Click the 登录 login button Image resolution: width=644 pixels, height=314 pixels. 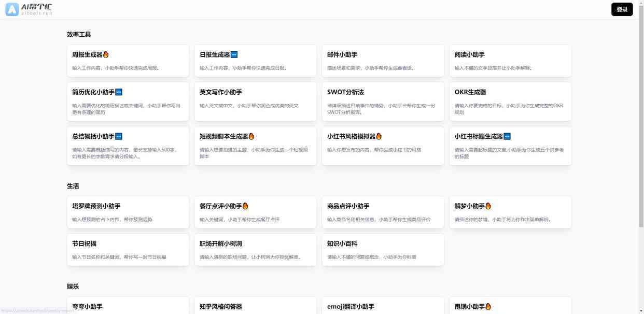622,9
